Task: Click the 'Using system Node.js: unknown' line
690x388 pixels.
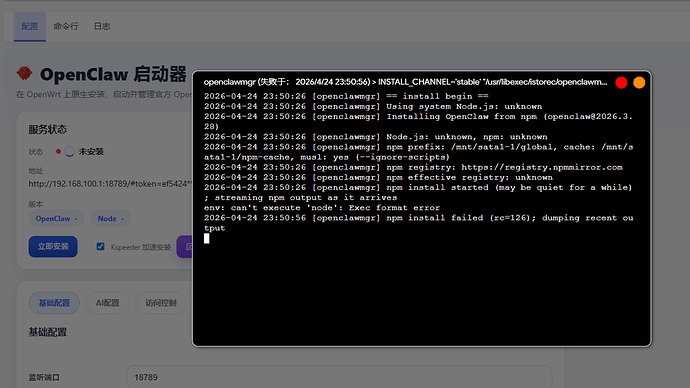Action: coord(373,106)
